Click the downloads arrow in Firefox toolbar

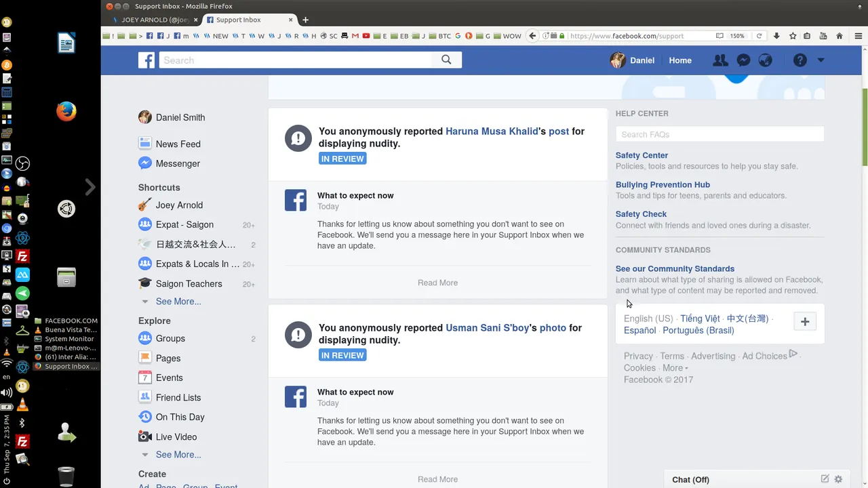[776, 36]
